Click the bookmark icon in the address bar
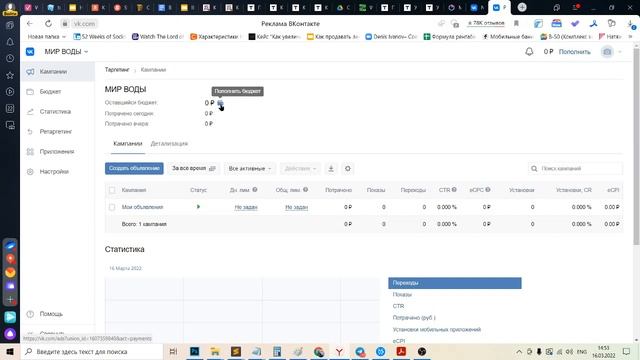The image size is (640, 360). tap(516, 24)
